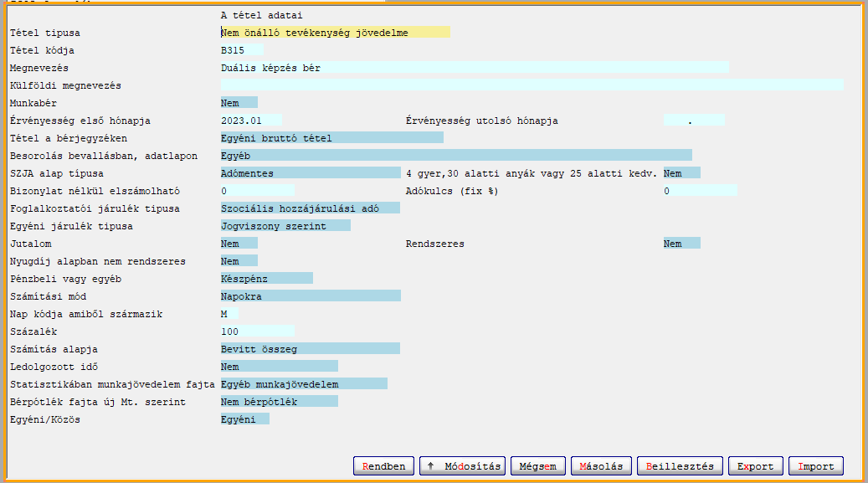Screen dimensions: 868x483
Task: Toggle the Munkabér Nem value
Action: pos(239,103)
